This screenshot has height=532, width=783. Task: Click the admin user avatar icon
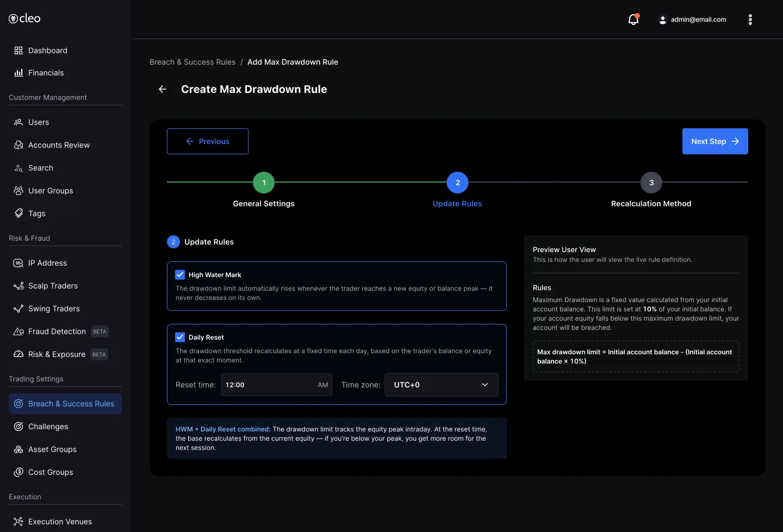[662, 20]
